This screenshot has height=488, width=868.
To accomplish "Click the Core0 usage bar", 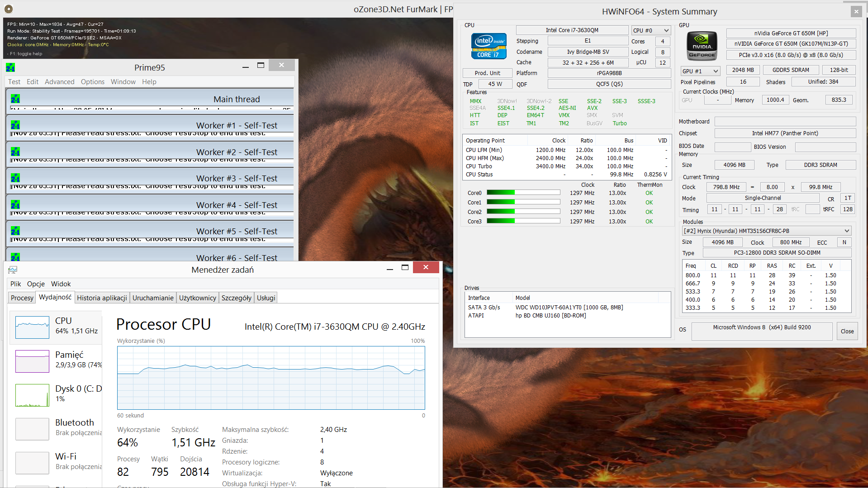I will click(523, 193).
